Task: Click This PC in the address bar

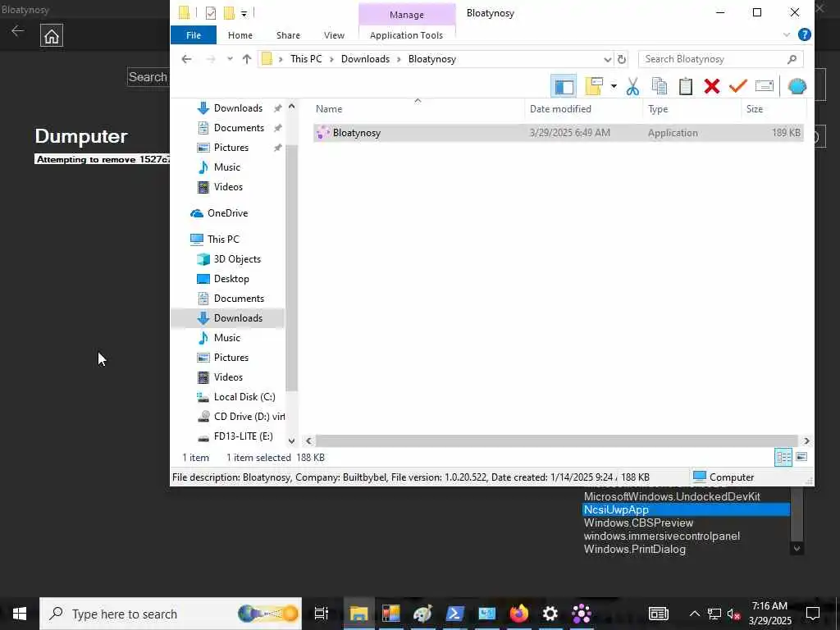Action: point(307,59)
